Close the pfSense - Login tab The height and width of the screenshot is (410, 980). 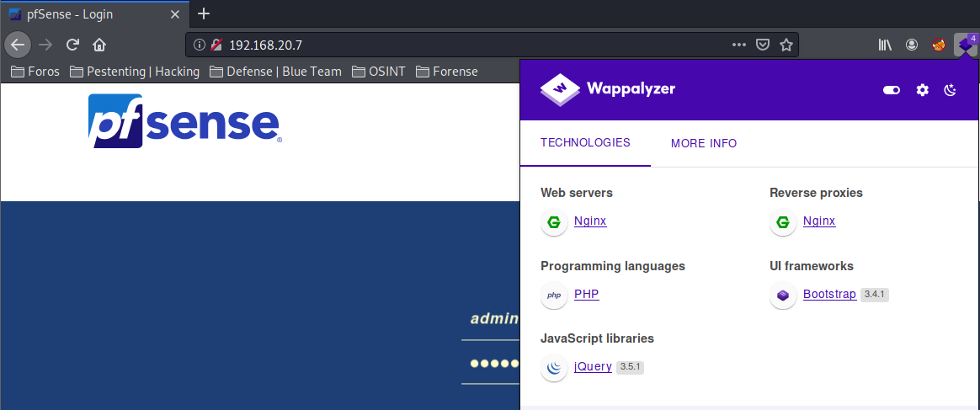tap(175, 14)
